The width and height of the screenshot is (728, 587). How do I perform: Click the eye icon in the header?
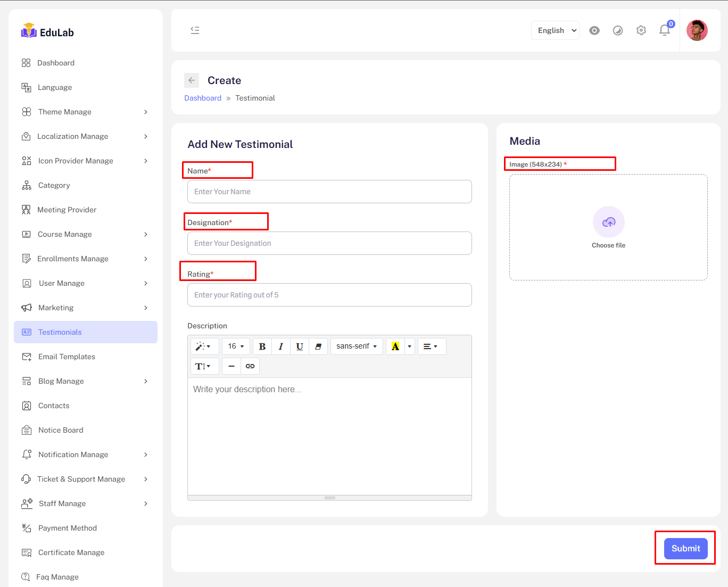click(x=594, y=30)
